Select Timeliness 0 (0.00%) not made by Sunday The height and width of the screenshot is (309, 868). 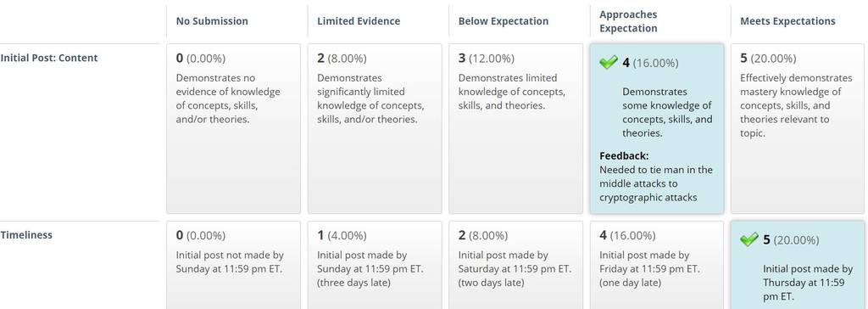[234, 265]
